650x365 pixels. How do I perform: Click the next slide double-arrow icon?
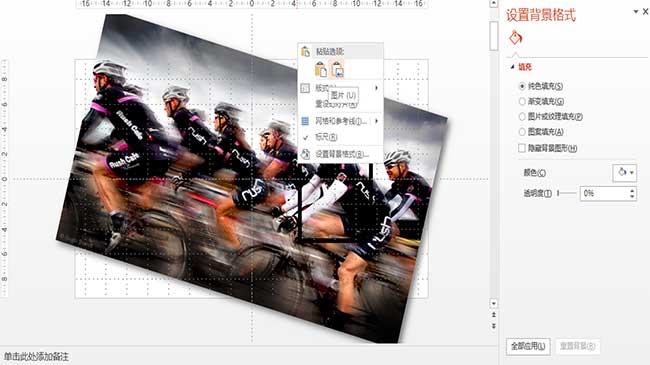(494, 326)
